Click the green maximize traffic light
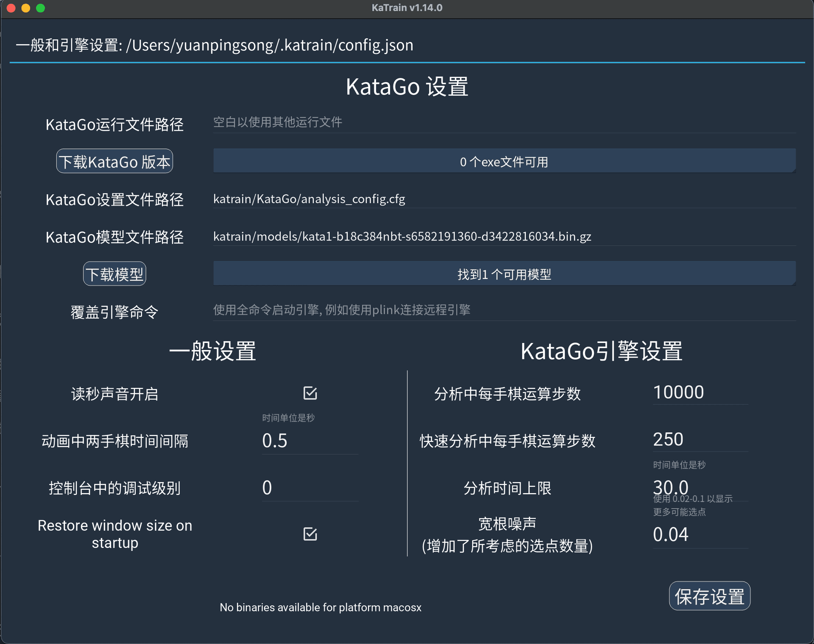 [x=41, y=8]
